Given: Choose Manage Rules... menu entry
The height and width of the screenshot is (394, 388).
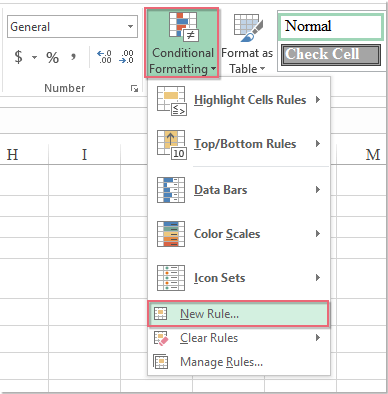Looking at the screenshot, I should (x=239, y=362).
